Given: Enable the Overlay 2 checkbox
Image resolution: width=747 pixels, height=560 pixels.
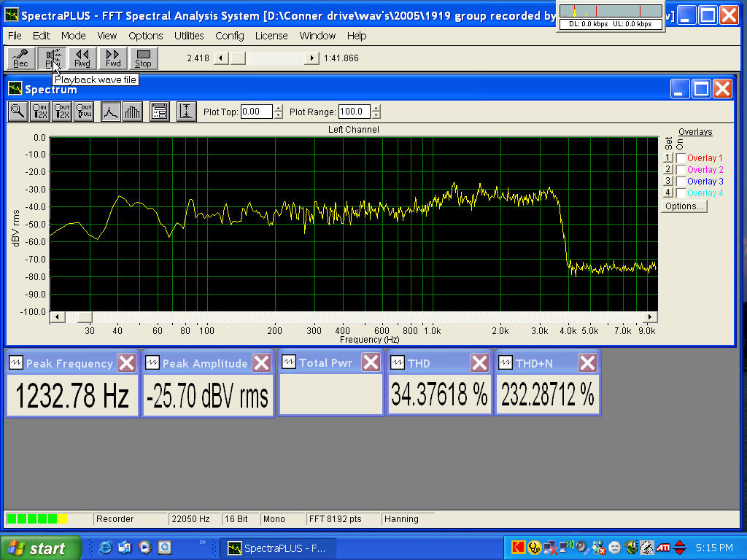Looking at the screenshot, I should [681, 170].
